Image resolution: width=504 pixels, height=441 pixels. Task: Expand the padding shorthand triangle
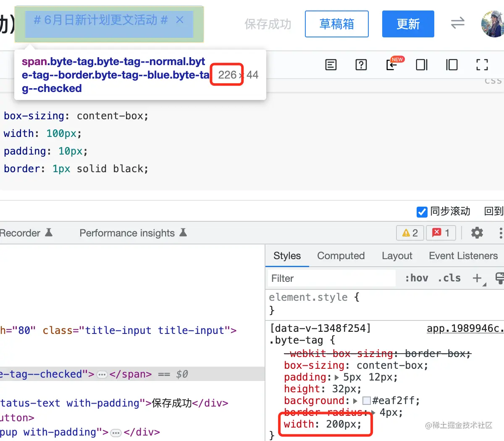click(337, 378)
